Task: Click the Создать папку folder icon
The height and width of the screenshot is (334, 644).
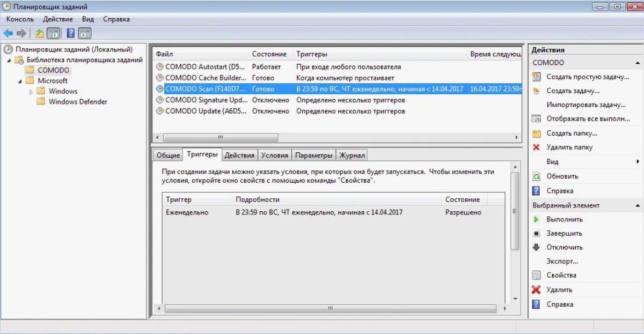Action: 536,133
